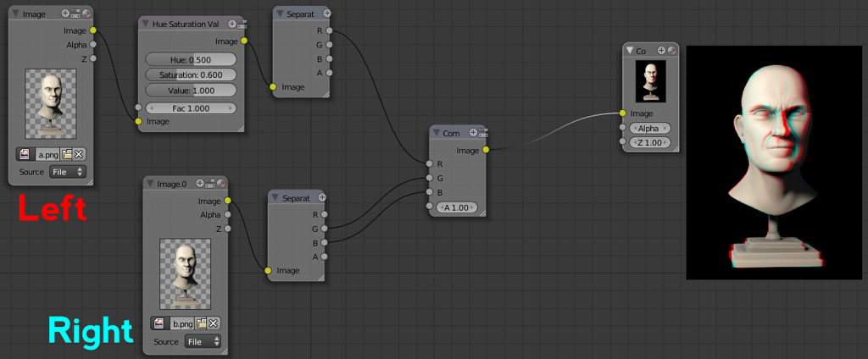Collapse the lower Separat node fed by Image.0

[275, 198]
